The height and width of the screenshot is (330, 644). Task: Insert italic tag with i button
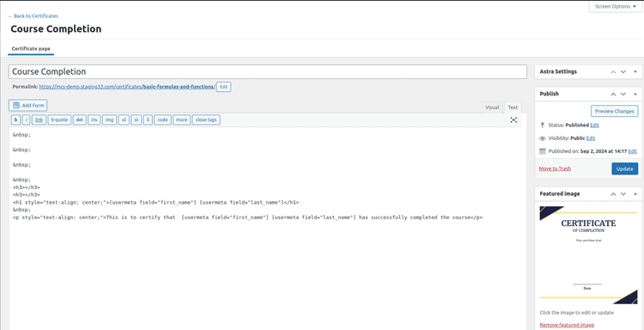click(27, 119)
